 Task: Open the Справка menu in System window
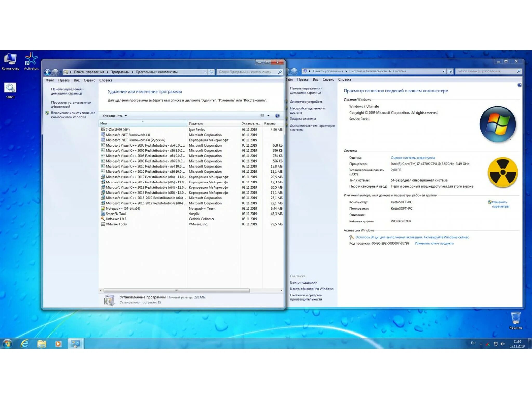tap(344, 79)
